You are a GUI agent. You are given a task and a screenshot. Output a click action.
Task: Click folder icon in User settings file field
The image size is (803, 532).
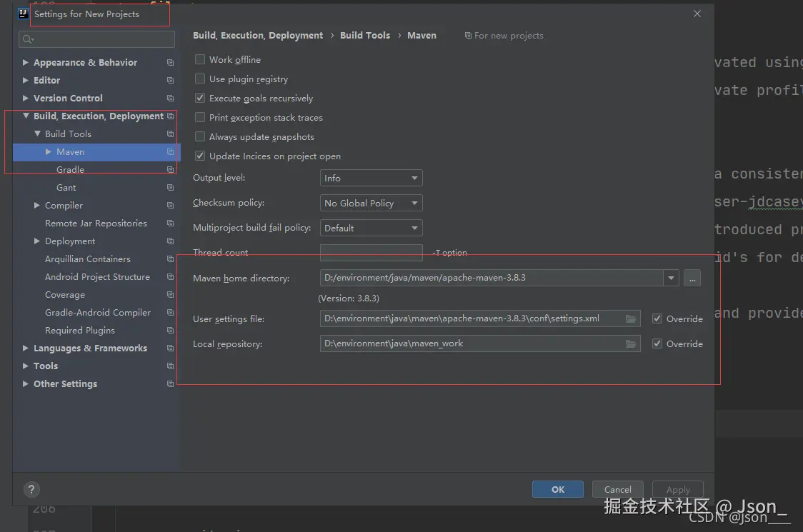pyautogui.click(x=631, y=319)
